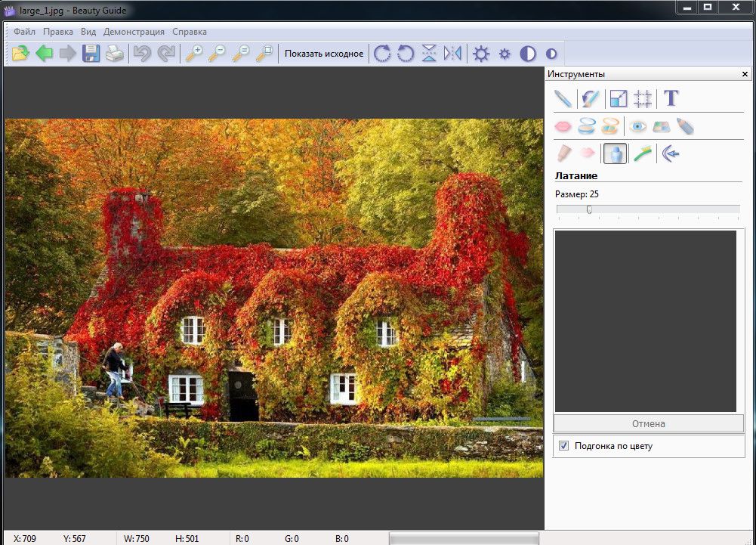Image resolution: width=756 pixels, height=545 pixels.
Task: Click the Отмена button
Action: point(648,423)
